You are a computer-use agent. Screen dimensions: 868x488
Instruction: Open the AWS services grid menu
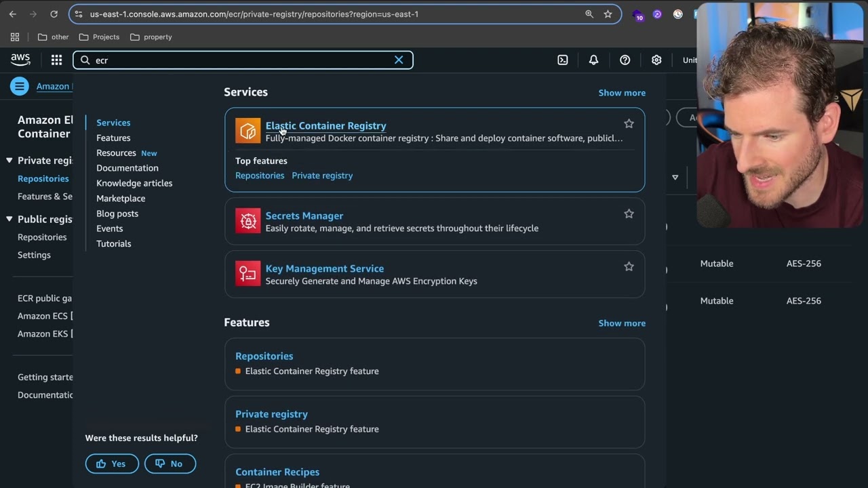[x=56, y=60]
